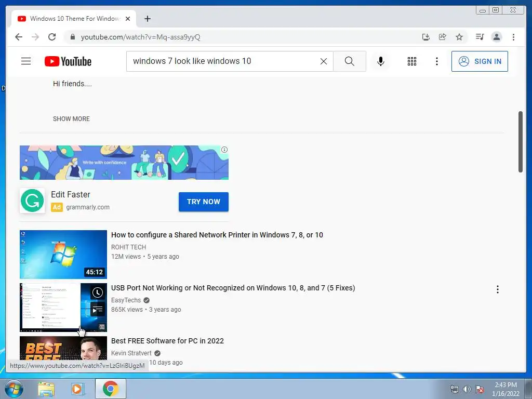The height and width of the screenshot is (399, 532).
Task: Open Shared Network Printer video thumbnail
Action: pyautogui.click(x=63, y=255)
